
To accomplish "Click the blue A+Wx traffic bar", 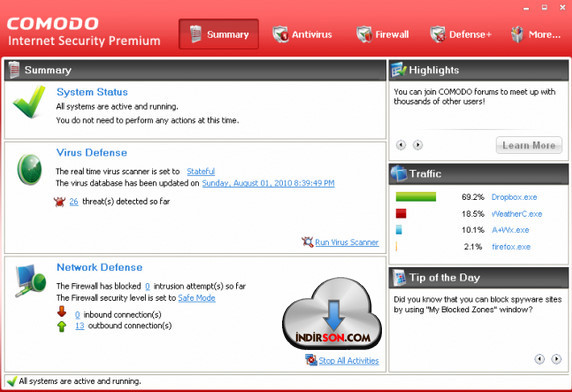I will (399, 230).
